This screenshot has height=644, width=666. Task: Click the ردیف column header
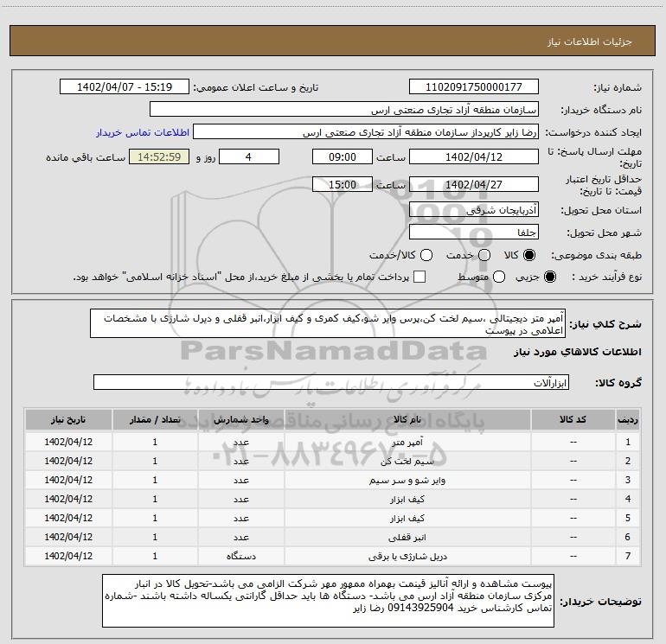click(628, 419)
